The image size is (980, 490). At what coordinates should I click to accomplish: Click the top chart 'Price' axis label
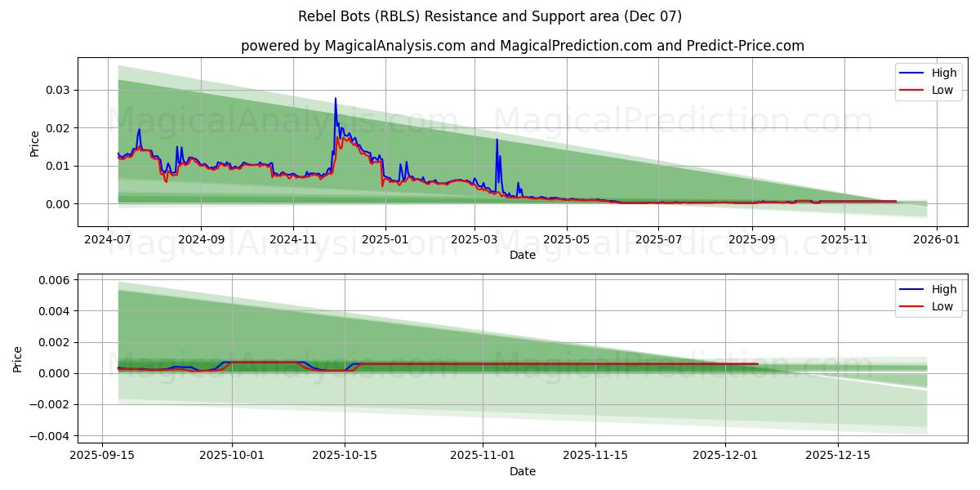point(34,142)
